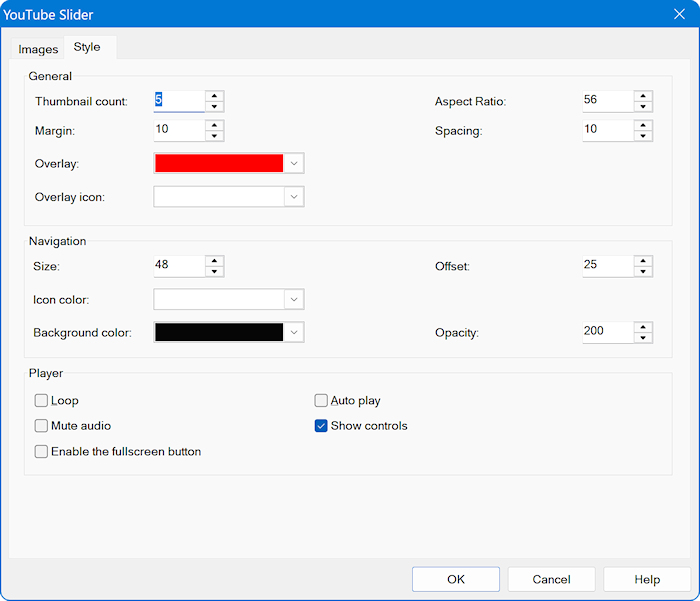Click into the Margin value field
Screen dimensions: 700x601
pyautogui.click(x=179, y=130)
